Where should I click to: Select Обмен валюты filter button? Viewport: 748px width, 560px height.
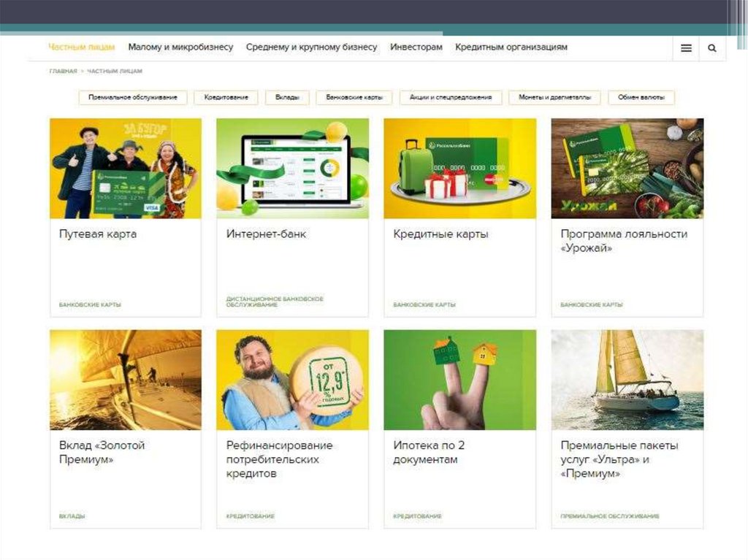pyautogui.click(x=641, y=97)
